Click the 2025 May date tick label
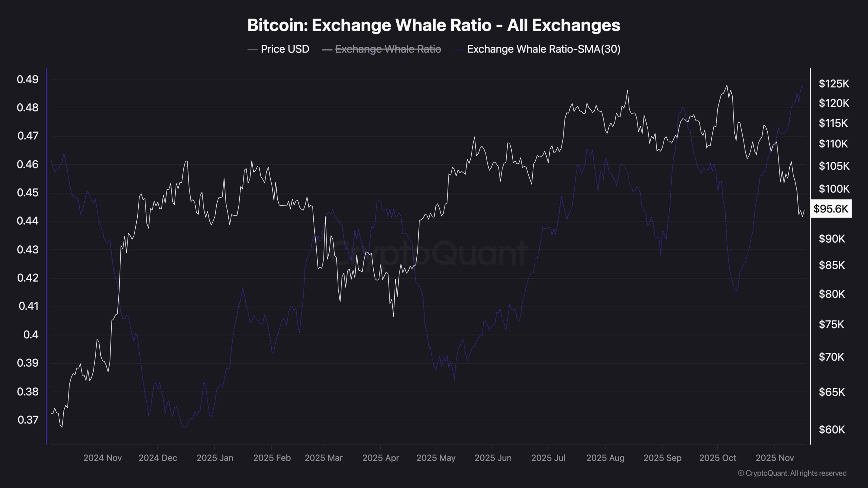Viewport: 868px width, 488px height. [436, 458]
